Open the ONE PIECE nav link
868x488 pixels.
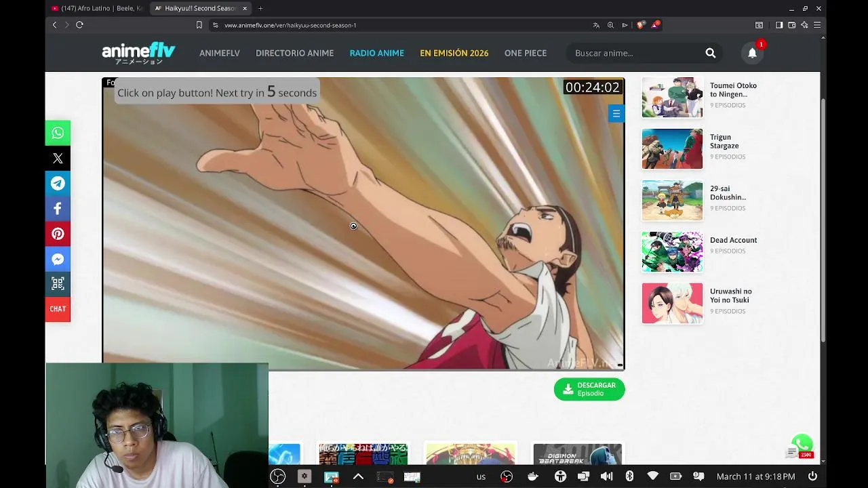[526, 53]
